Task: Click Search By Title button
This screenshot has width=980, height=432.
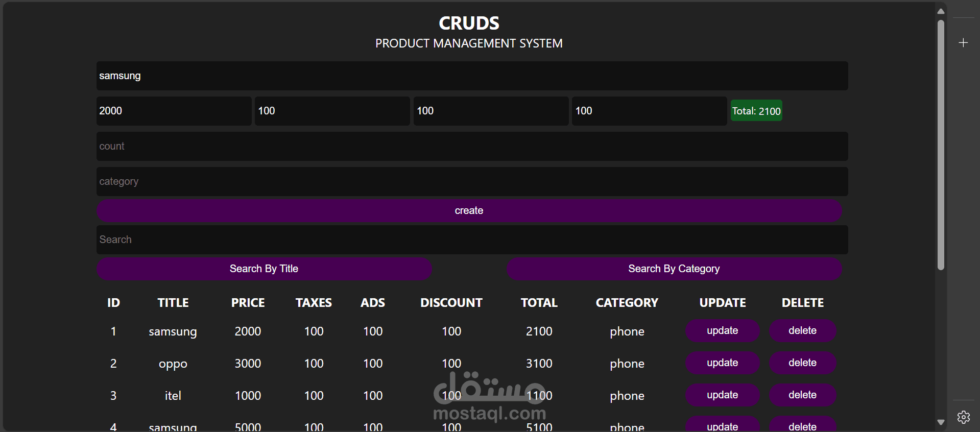Action: tap(264, 269)
